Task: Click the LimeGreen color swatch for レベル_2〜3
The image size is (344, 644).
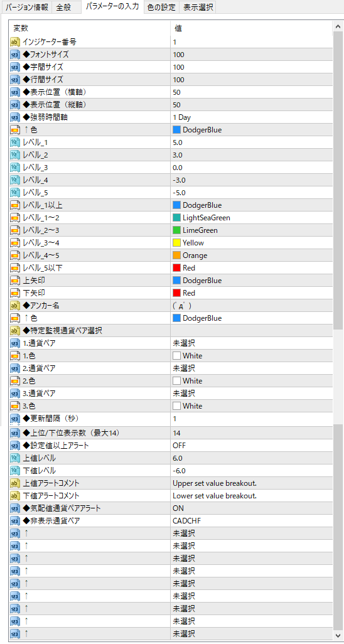Action: pyautogui.click(x=177, y=230)
